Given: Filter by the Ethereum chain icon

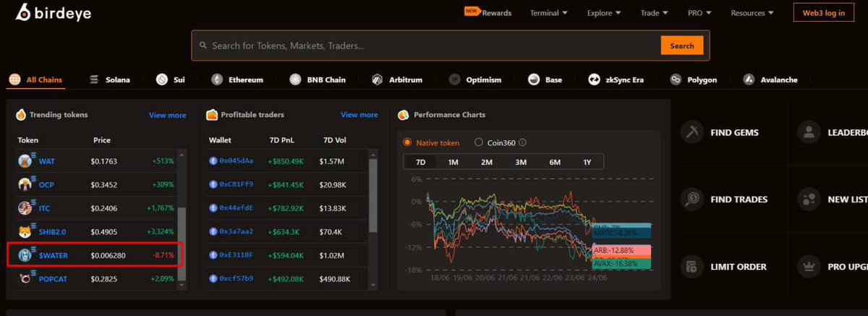Looking at the screenshot, I should click(216, 80).
